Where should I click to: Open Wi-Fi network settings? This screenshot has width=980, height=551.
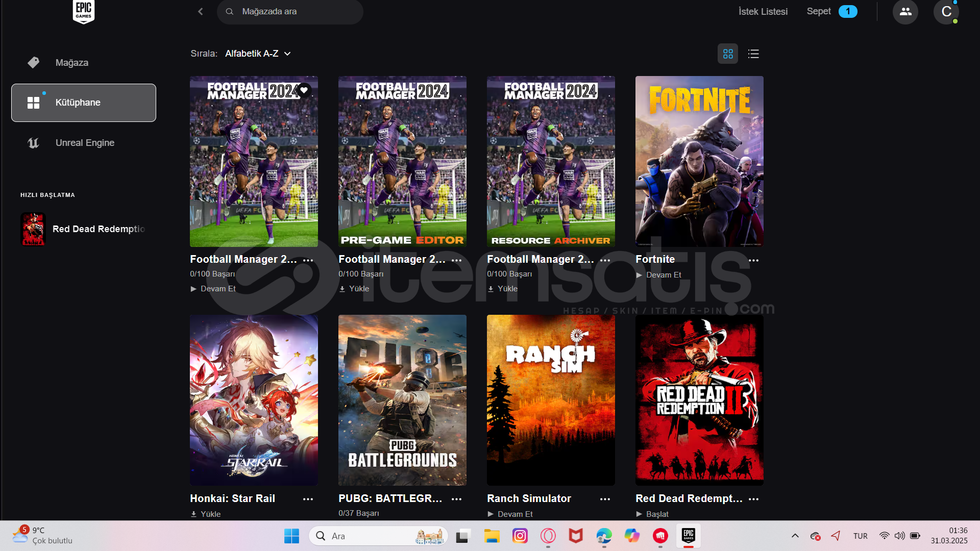pos(884,536)
